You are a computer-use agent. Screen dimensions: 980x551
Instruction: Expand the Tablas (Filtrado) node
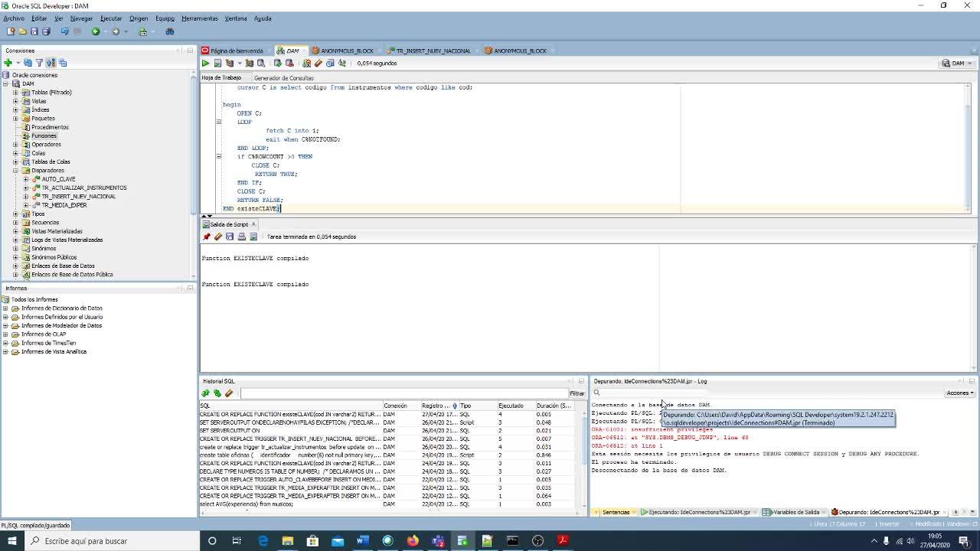point(15,93)
